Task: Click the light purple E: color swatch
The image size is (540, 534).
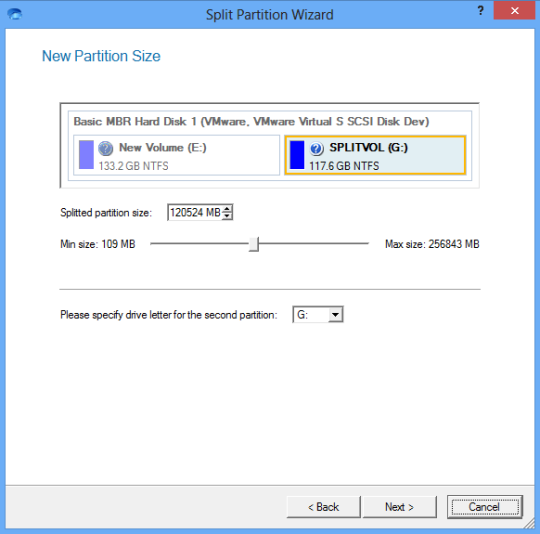Action: [86, 155]
